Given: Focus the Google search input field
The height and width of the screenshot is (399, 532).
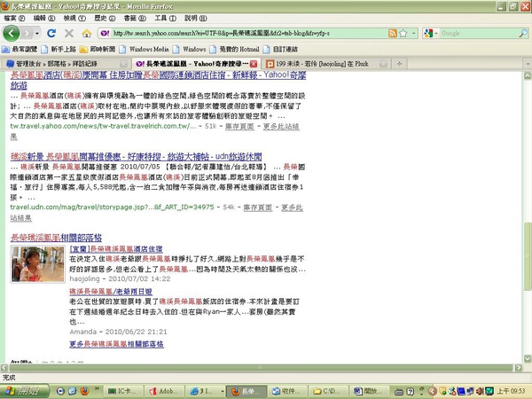Looking at the screenshot, I should click(479, 34).
